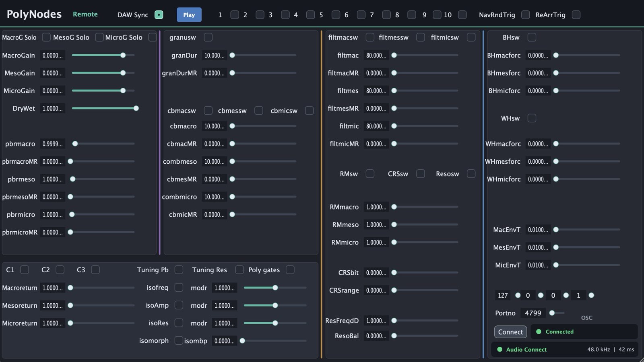Click the granDur slider handle

pyautogui.click(x=232, y=55)
